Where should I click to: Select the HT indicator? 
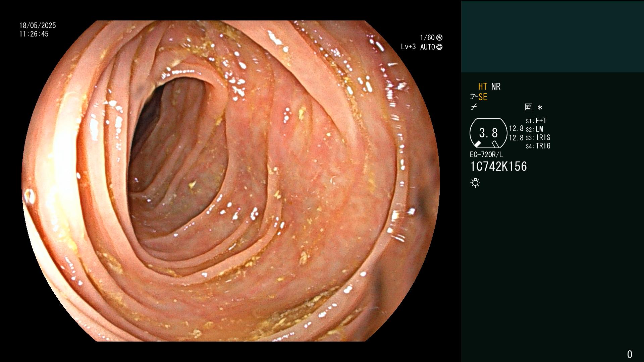483,86
